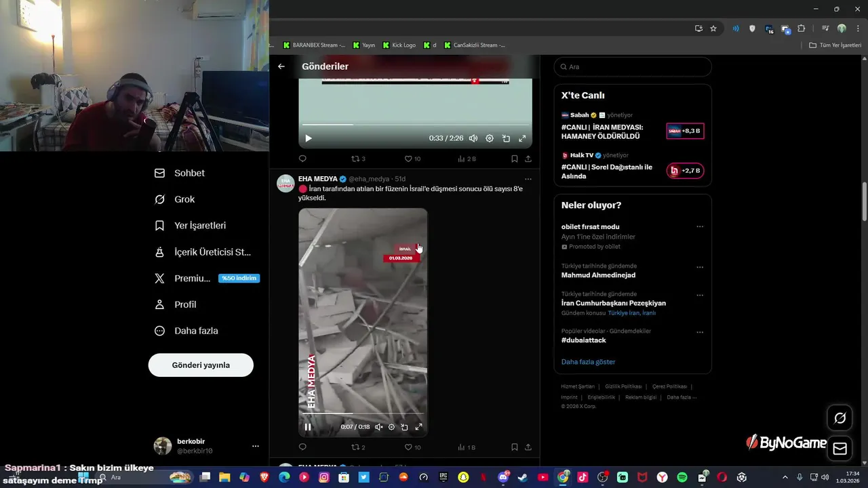Repost the EHA MEDYA post with 2 reposts
868x488 pixels.
click(x=358, y=447)
